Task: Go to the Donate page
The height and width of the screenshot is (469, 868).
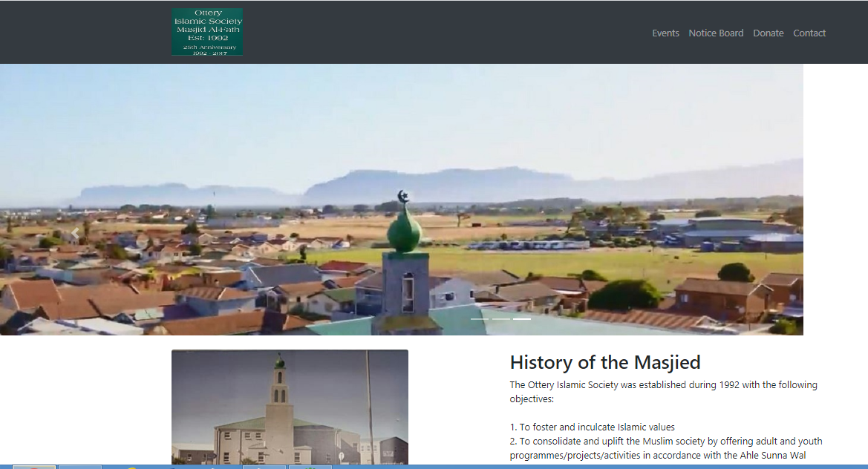Action: click(x=769, y=33)
